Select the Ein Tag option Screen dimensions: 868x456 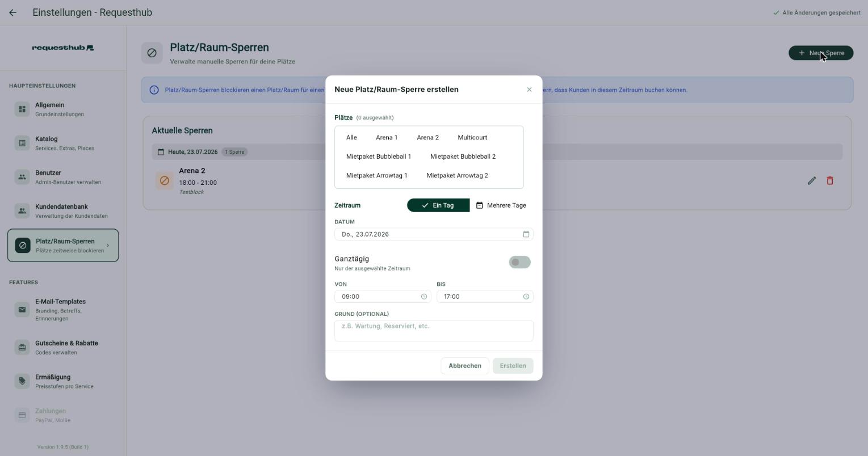click(438, 205)
